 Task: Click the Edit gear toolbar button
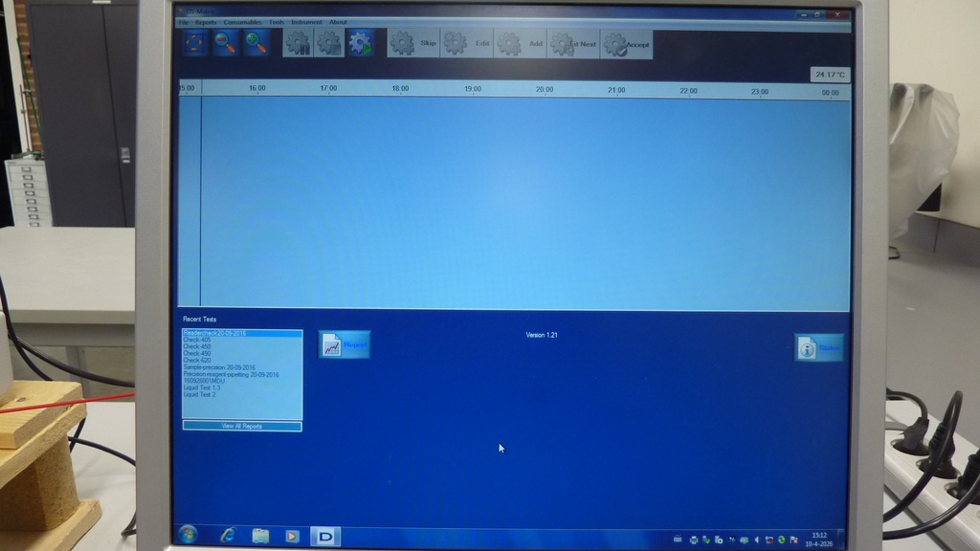pyautogui.click(x=466, y=43)
